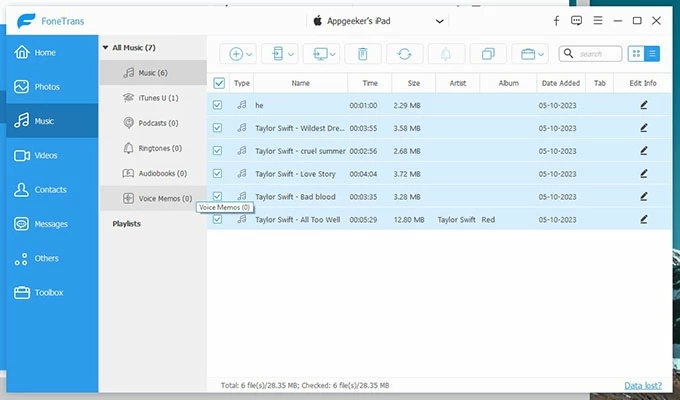Switch to list view
680x400 pixels.
point(652,54)
